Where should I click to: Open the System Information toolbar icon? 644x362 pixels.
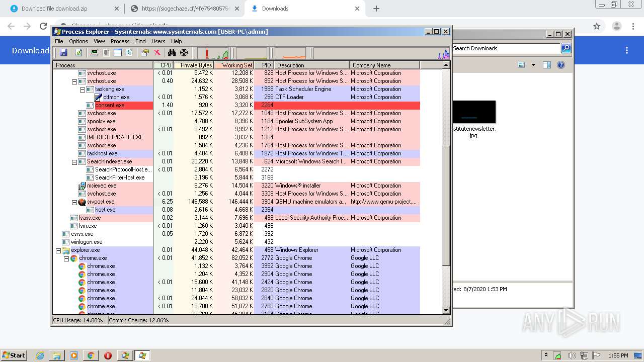tap(95, 52)
